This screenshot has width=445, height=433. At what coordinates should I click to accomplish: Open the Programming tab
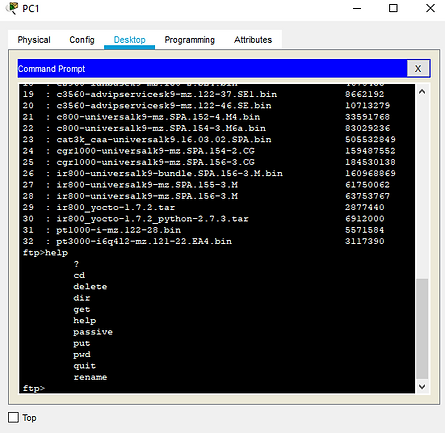pos(189,40)
